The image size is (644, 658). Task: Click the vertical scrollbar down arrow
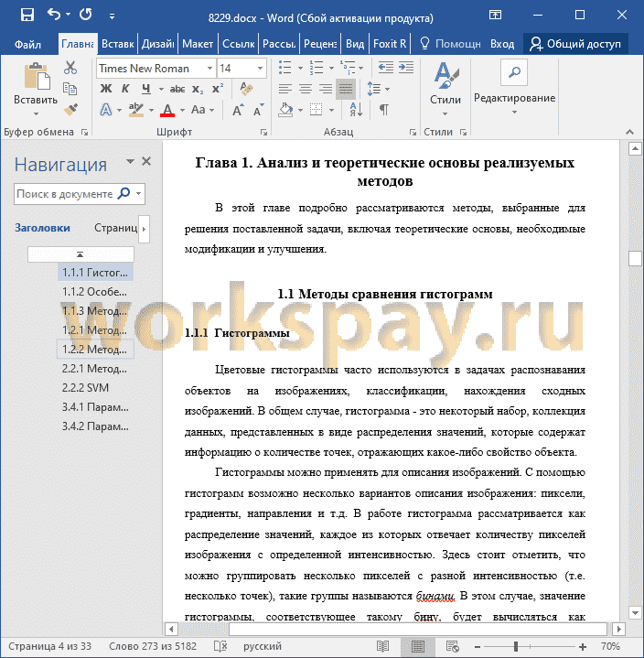[x=635, y=612]
